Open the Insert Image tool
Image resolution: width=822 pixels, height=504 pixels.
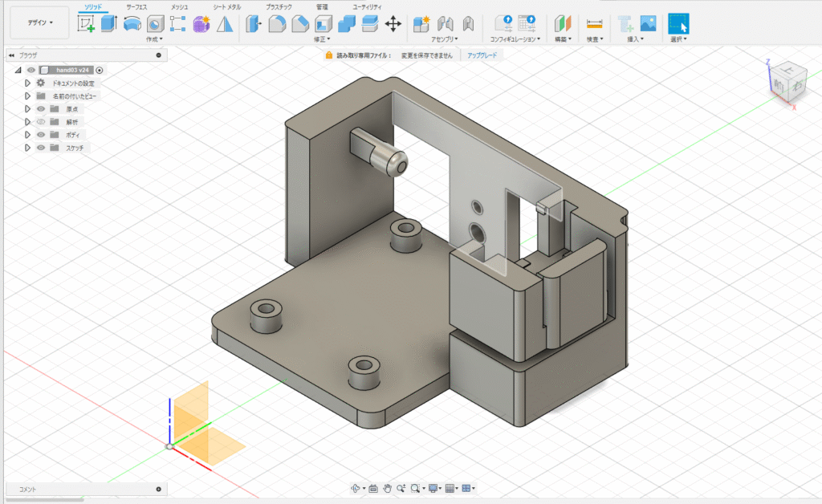pos(649,23)
